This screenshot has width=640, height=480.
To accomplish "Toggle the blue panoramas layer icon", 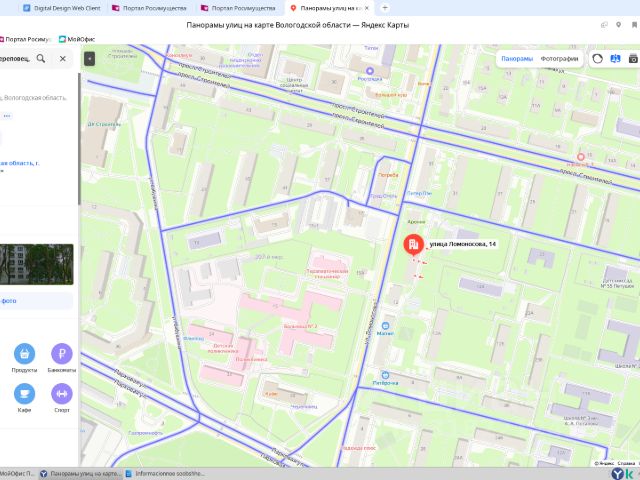I will coord(616,59).
